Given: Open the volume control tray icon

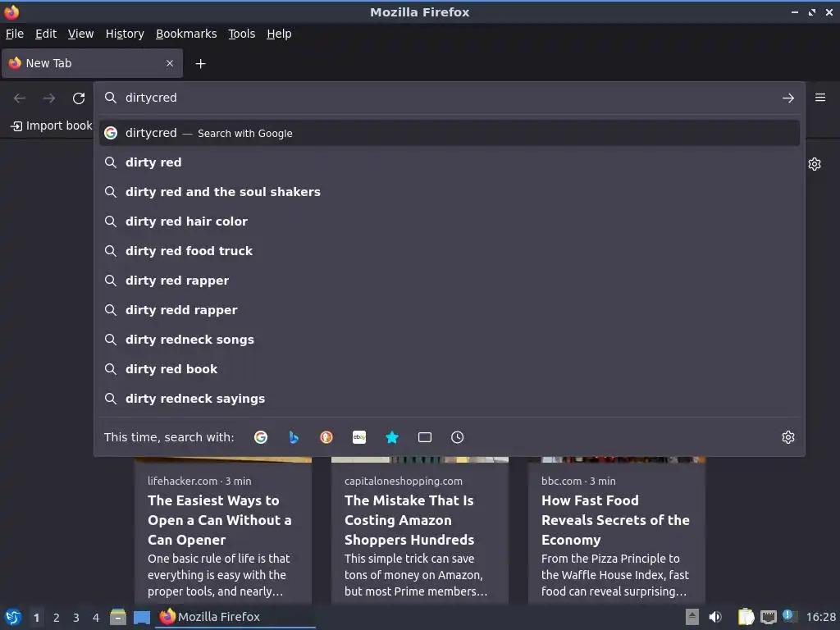Looking at the screenshot, I should point(715,617).
